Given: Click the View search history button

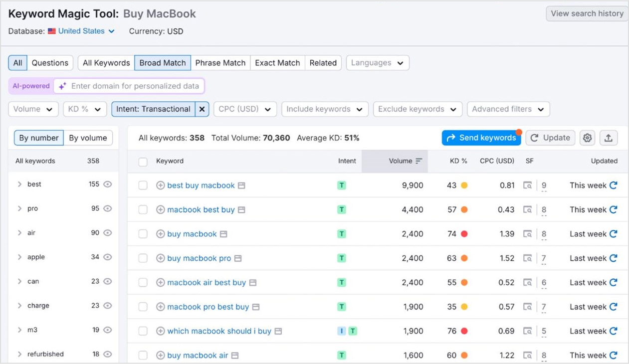Looking at the screenshot, I should [587, 13].
